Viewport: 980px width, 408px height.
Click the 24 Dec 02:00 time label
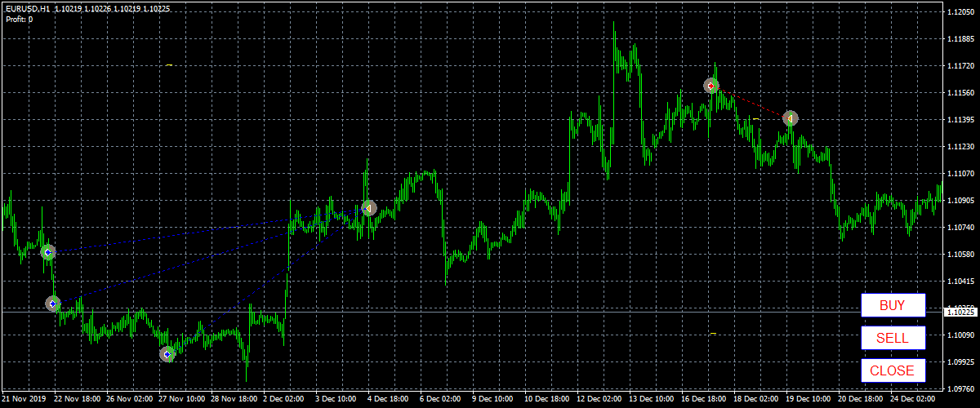click(x=914, y=400)
